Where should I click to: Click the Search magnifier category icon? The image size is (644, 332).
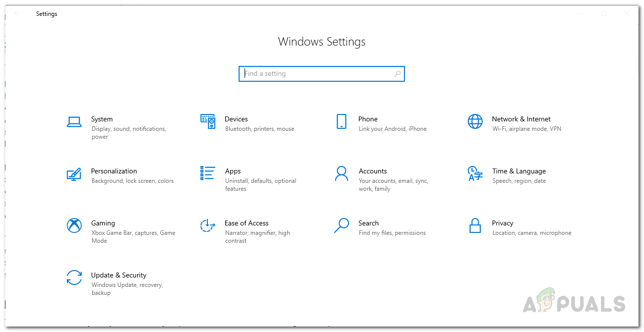(x=342, y=225)
